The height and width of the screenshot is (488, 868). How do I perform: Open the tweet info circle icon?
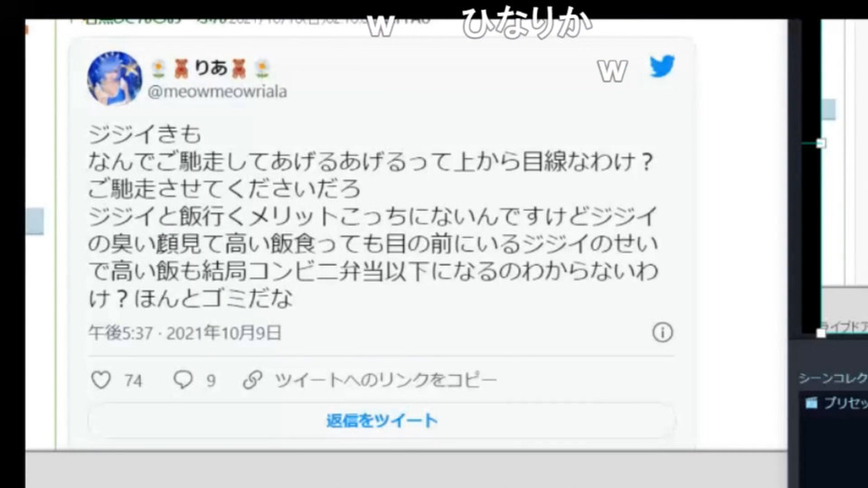click(662, 332)
